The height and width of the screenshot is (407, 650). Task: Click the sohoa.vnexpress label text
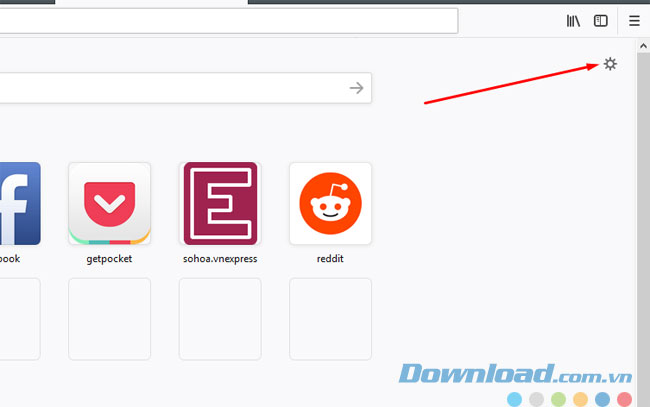pos(220,259)
